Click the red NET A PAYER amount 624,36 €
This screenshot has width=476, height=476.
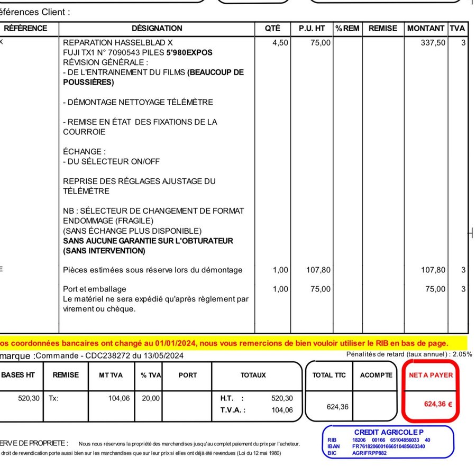(438, 404)
